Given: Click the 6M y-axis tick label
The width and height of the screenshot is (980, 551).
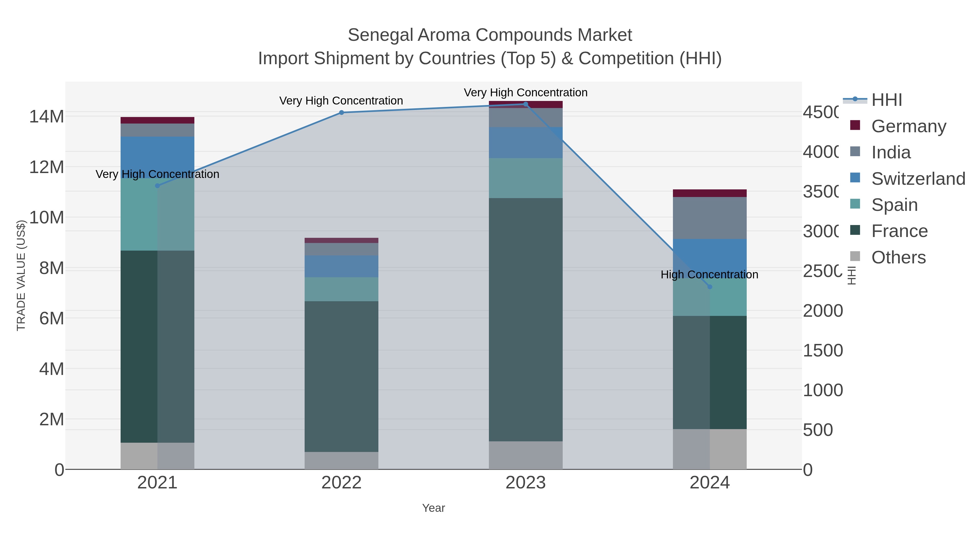Looking at the screenshot, I should pos(51,318).
